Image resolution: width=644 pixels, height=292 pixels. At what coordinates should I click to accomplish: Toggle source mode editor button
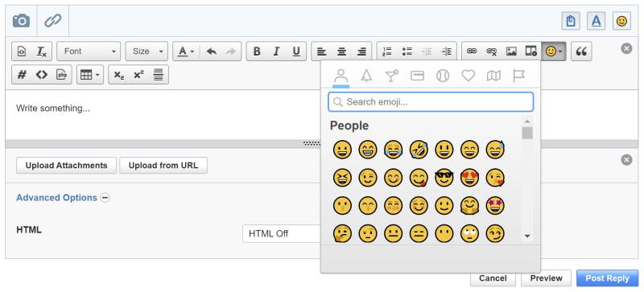(23, 51)
